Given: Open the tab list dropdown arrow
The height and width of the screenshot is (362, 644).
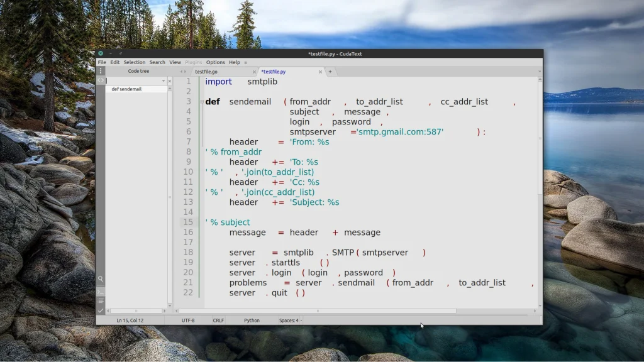Looking at the screenshot, I should point(539,72).
